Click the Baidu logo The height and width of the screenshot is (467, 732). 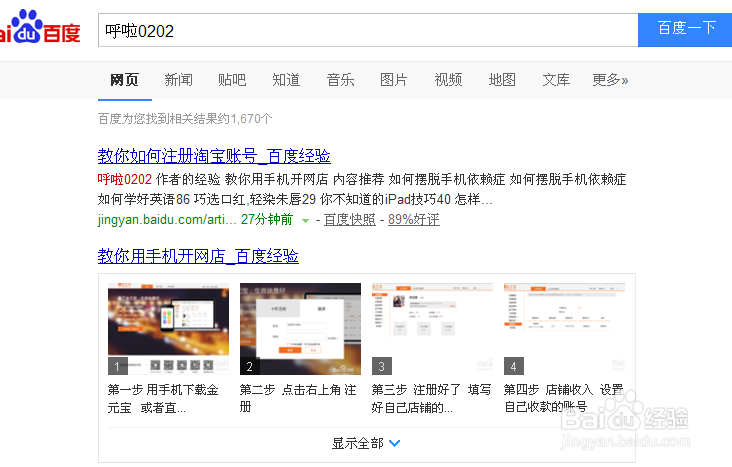coord(40,27)
